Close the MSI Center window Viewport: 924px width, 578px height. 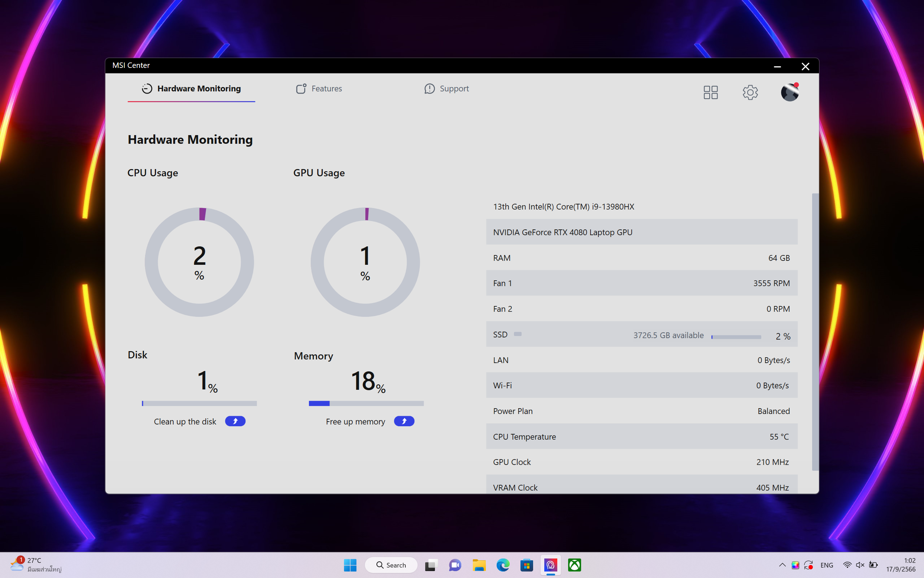[805, 66]
